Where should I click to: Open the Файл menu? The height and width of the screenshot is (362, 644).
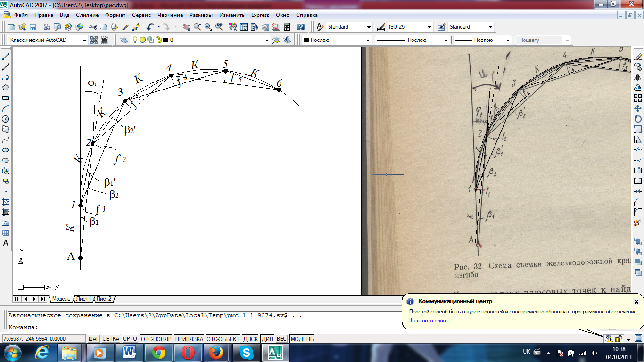click(21, 15)
